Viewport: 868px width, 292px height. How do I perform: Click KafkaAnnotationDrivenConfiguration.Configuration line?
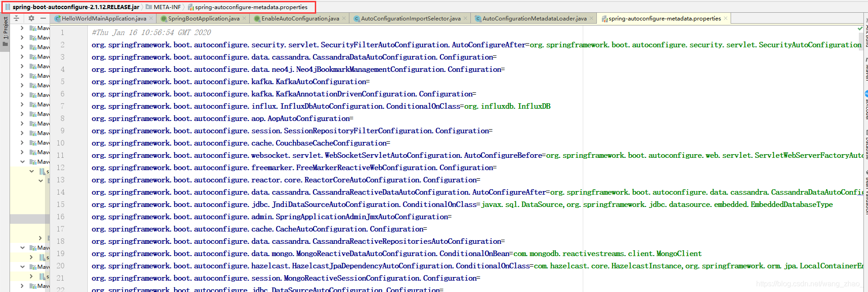click(x=284, y=94)
